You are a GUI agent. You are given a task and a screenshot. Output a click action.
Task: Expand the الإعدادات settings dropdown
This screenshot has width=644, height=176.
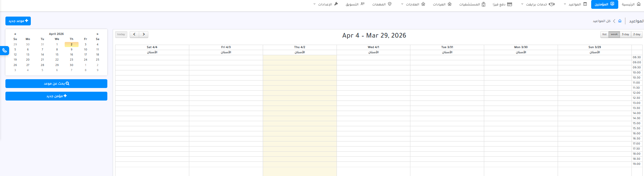coord(325,4)
